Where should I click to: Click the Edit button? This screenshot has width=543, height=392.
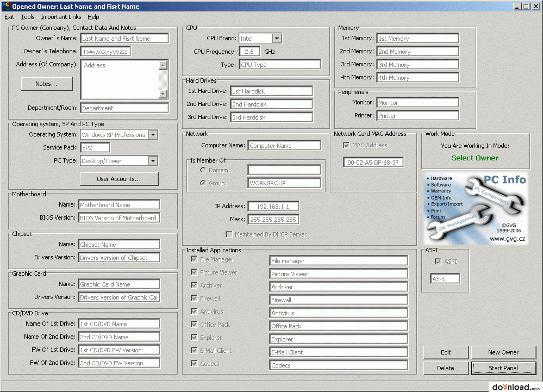click(x=446, y=352)
